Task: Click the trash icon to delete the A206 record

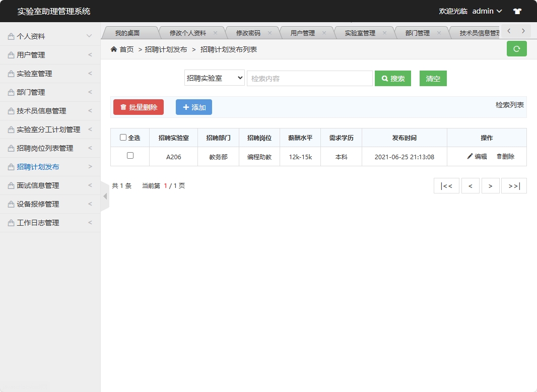Action: (x=498, y=157)
